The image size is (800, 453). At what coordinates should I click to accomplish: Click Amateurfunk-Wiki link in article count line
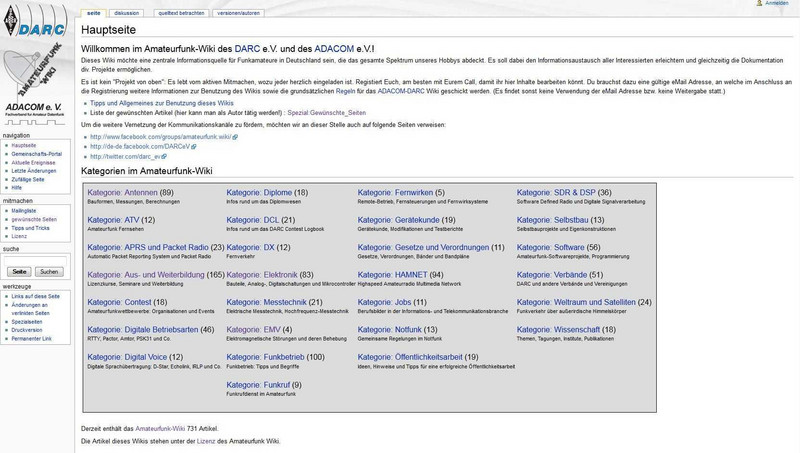click(160, 429)
